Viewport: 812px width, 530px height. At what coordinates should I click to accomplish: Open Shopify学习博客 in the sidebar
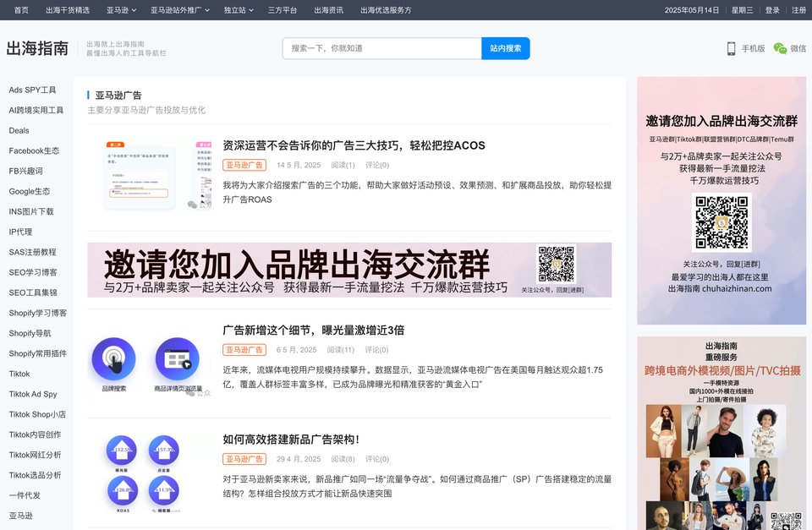(x=37, y=313)
